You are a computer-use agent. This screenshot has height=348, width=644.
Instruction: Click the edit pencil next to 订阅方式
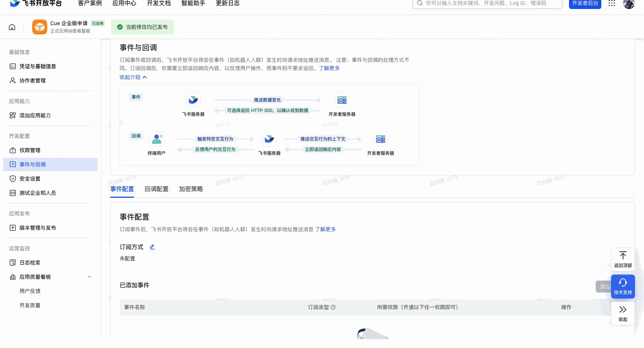152,247
